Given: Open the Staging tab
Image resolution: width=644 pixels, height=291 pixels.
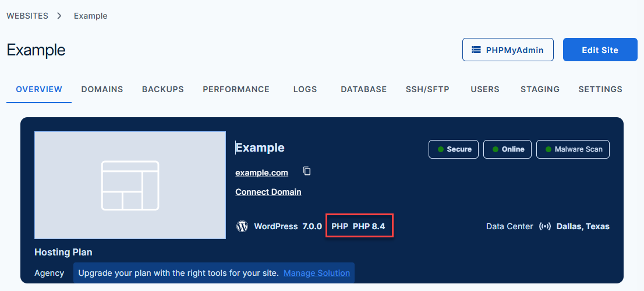Looking at the screenshot, I should 540,89.
